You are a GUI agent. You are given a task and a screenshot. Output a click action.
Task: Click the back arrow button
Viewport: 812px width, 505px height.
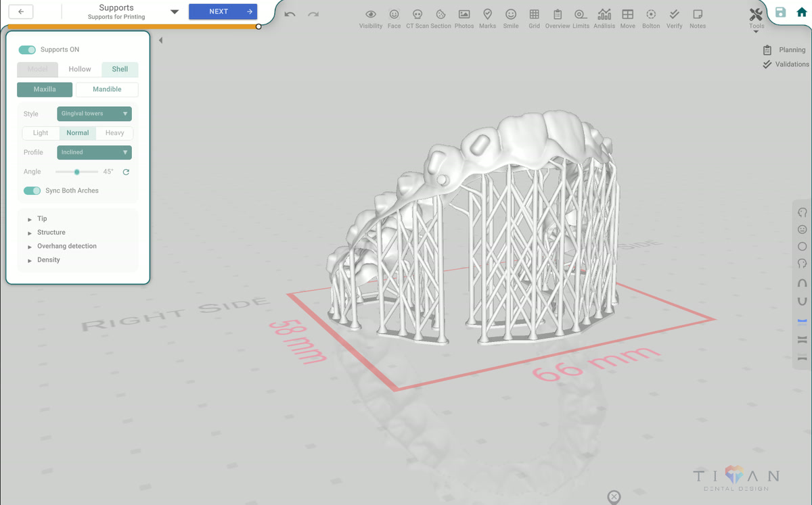(x=22, y=11)
